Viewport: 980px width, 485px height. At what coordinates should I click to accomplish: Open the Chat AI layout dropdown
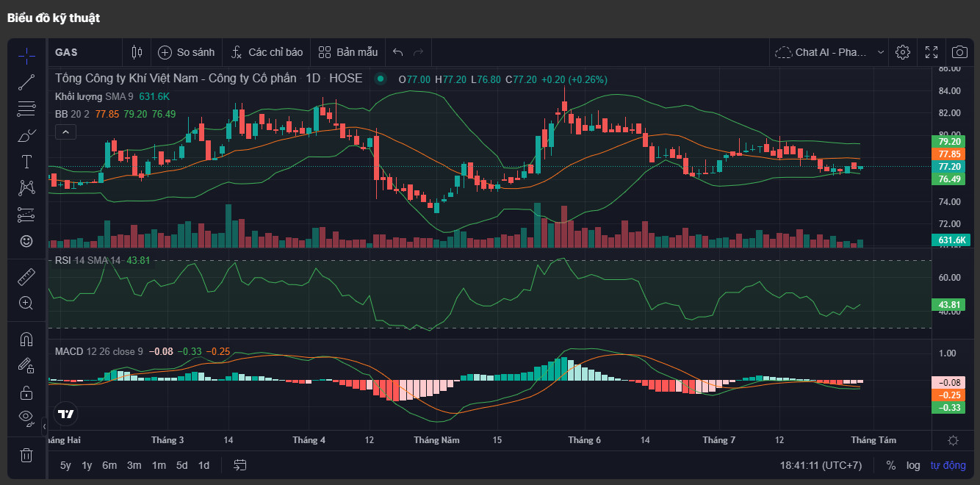coord(831,52)
